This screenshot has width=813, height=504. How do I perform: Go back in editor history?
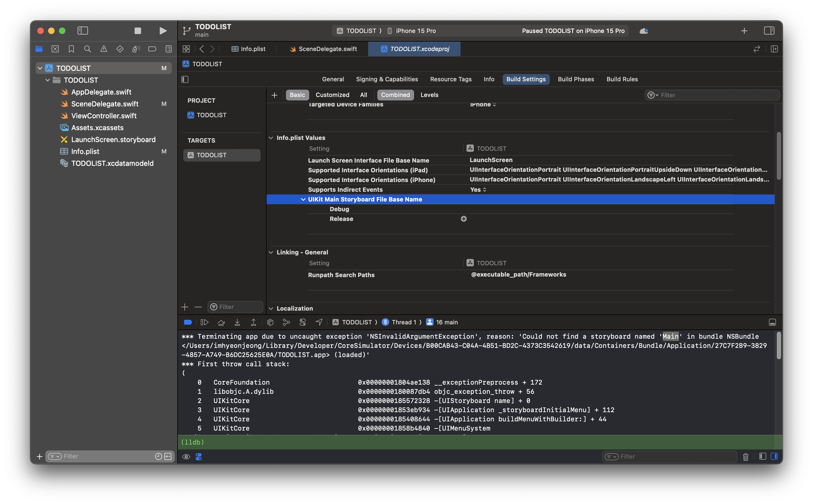coord(201,49)
